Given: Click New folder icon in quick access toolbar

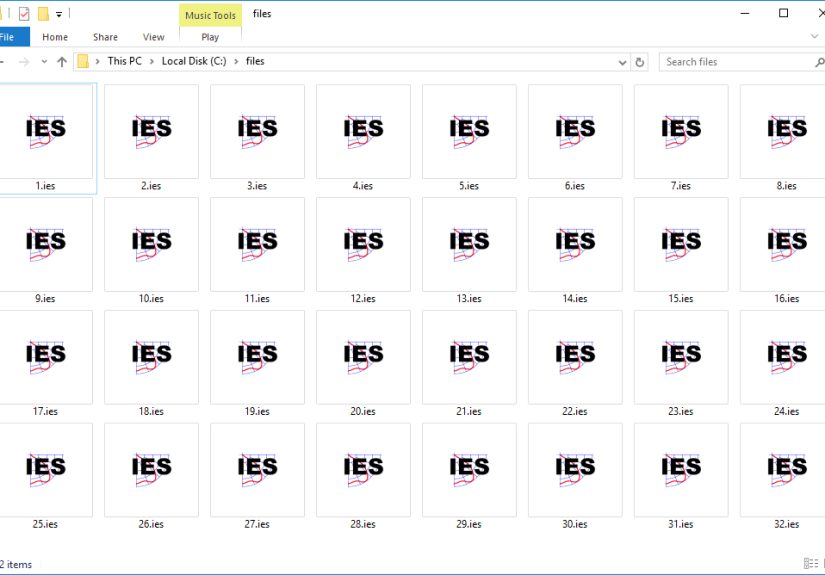Looking at the screenshot, I should pyautogui.click(x=43, y=14).
